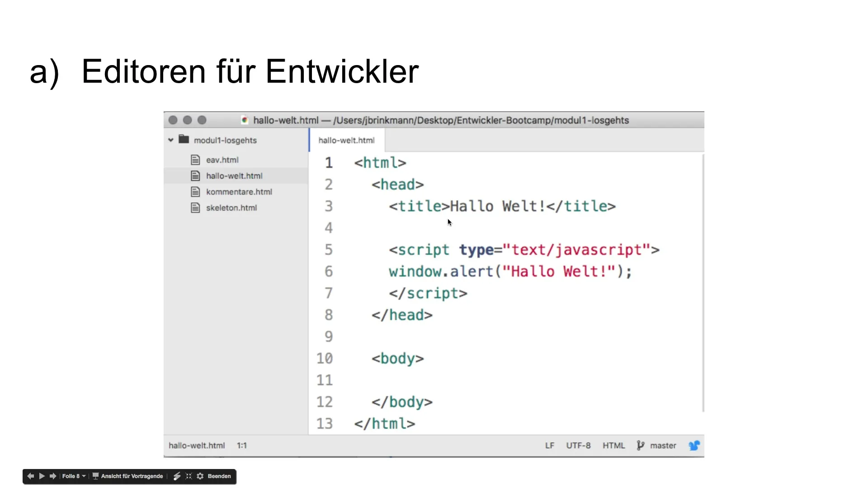Click line number 13 in the gutter
Viewport: 868px width, 488px height.
pyautogui.click(x=325, y=423)
